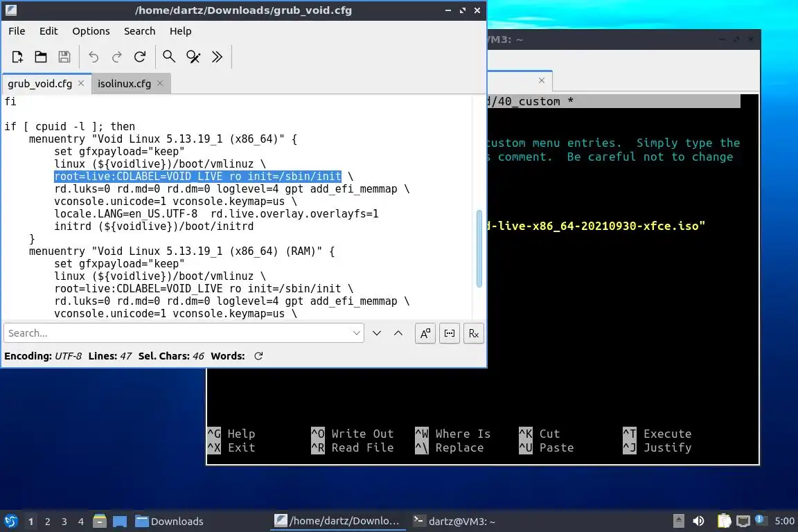Click ^U Paste in nano shortcuts
Viewport: 798px width, 532px height.
tap(546, 447)
